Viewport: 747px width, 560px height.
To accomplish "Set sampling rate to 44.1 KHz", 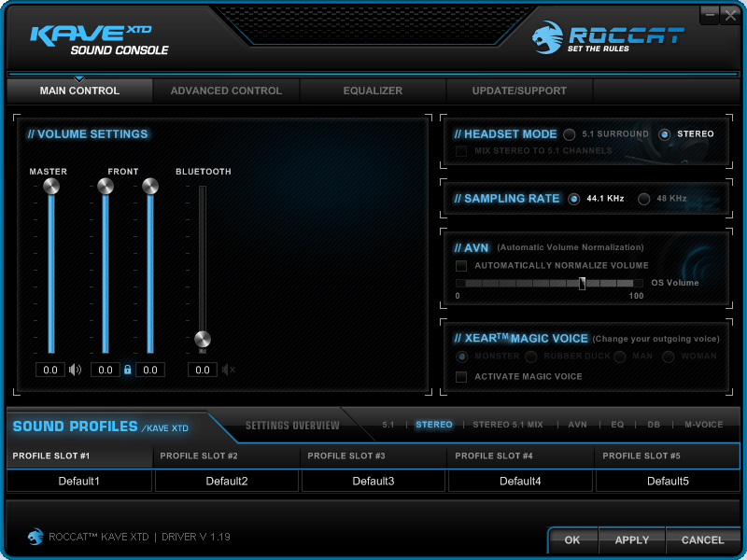I will pyautogui.click(x=573, y=199).
